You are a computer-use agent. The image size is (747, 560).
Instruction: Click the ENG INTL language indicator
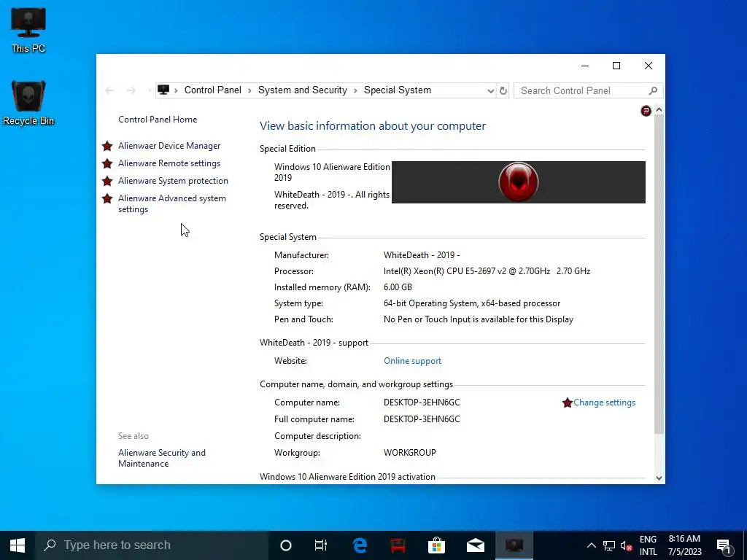pyautogui.click(x=648, y=545)
